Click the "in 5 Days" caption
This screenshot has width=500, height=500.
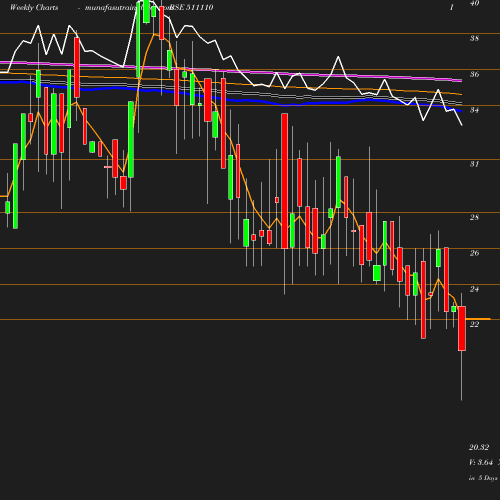(483, 478)
